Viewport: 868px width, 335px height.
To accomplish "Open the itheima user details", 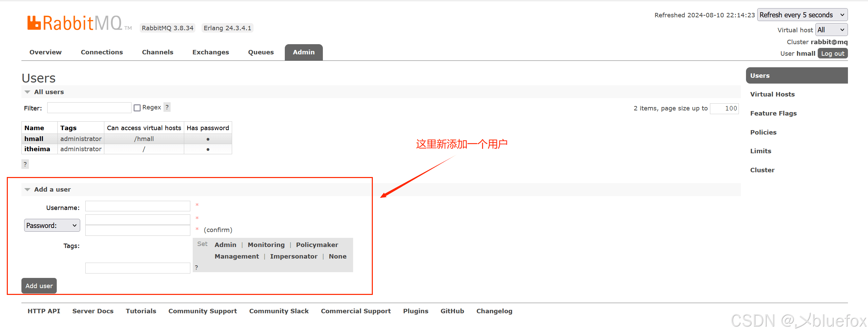I will pos(37,149).
